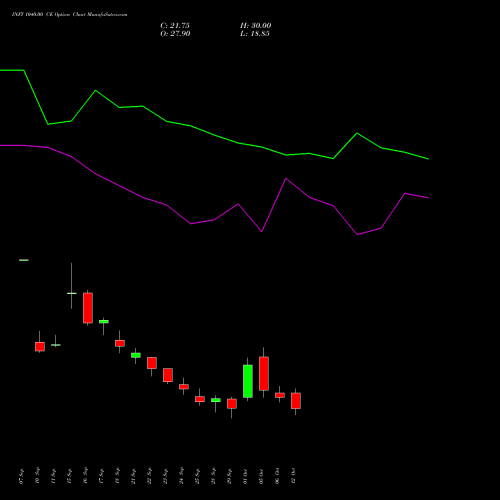Click the purple indicator line on the chart

click(x=214, y=220)
